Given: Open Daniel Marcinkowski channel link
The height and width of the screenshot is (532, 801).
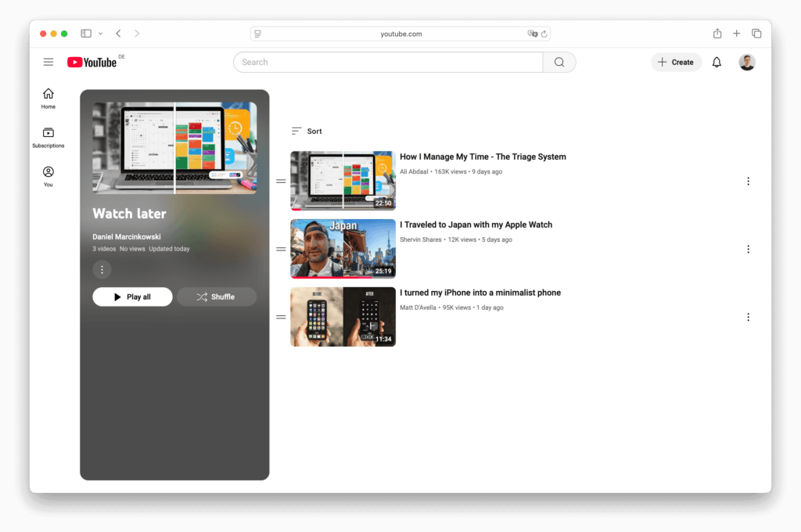Looking at the screenshot, I should 127,236.
